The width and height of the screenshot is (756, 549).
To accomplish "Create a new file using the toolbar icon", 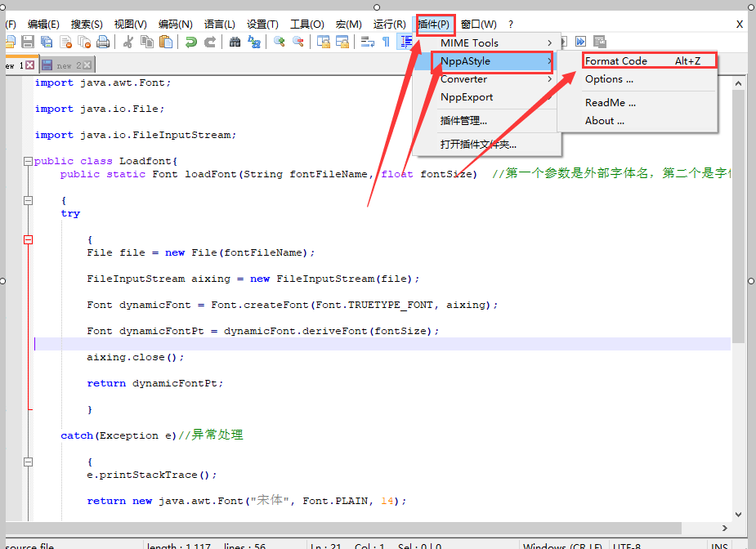I will click(x=10, y=41).
